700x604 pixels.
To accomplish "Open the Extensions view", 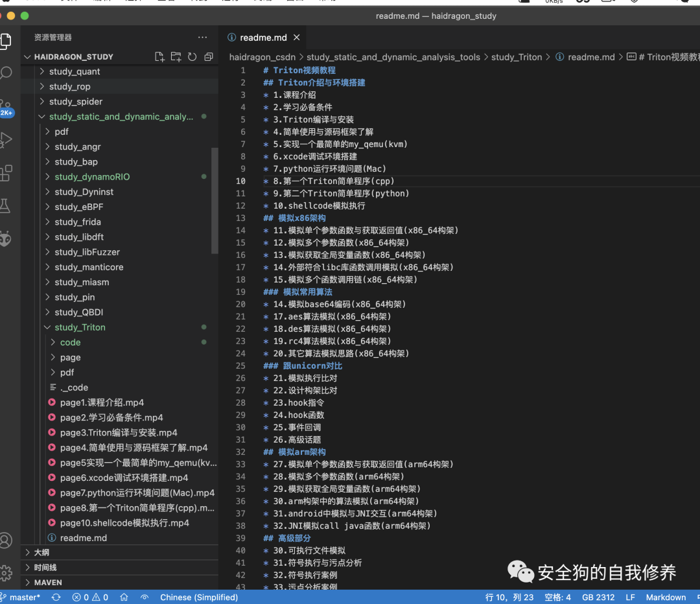I will [x=5, y=173].
